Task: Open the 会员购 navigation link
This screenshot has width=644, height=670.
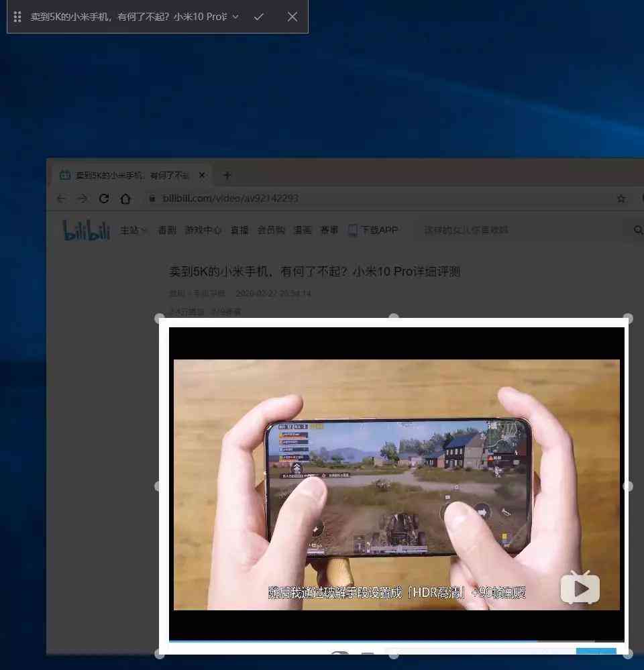Action: tap(271, 230)
